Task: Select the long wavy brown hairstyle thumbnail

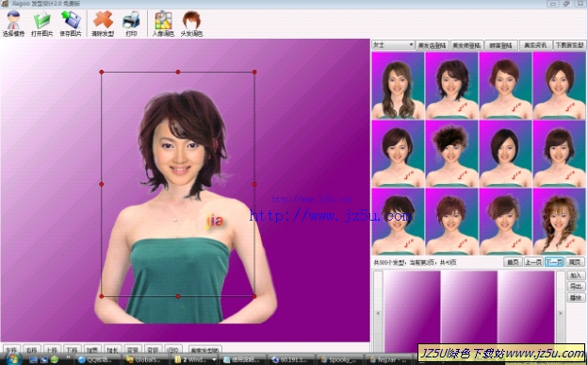Action: tap(398, 86)
